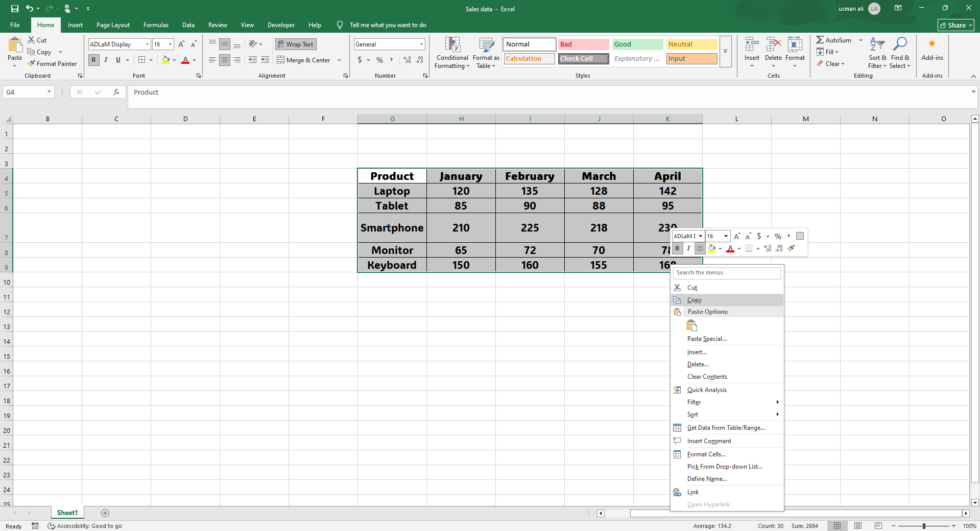Open the Page Layout tab
Image resolution: width=980 pixels, height=531 pixels.
point(113,25)
